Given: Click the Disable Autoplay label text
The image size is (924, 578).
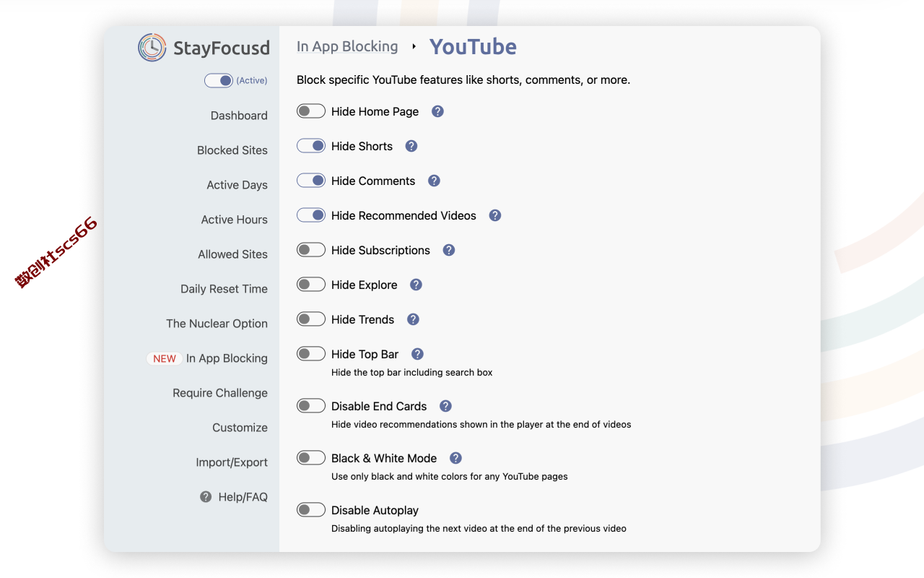Looking at the screenshot, I should (x=375, y=510).
